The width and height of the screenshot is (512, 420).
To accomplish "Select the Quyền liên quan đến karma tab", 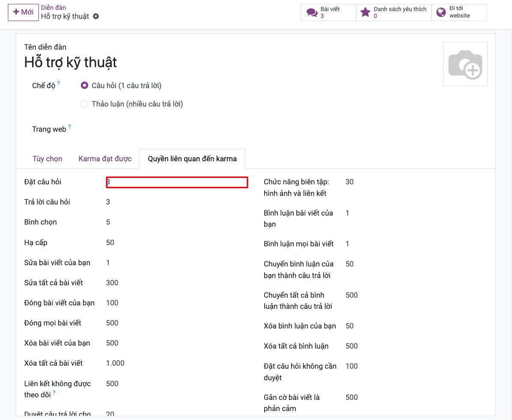I will (192, 159).
